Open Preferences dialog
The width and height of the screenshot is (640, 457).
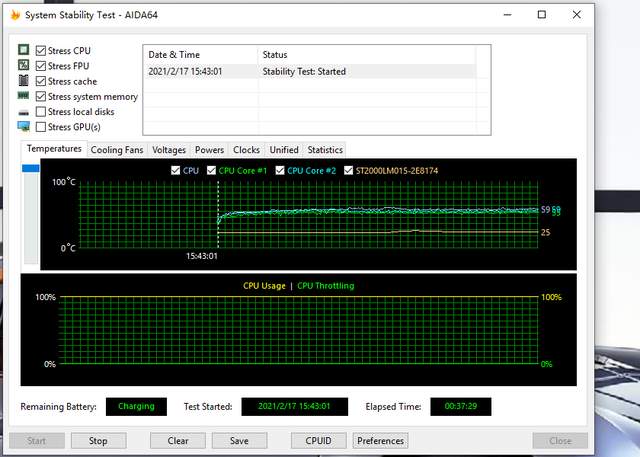pyautogui.click(x=380, y=440)
